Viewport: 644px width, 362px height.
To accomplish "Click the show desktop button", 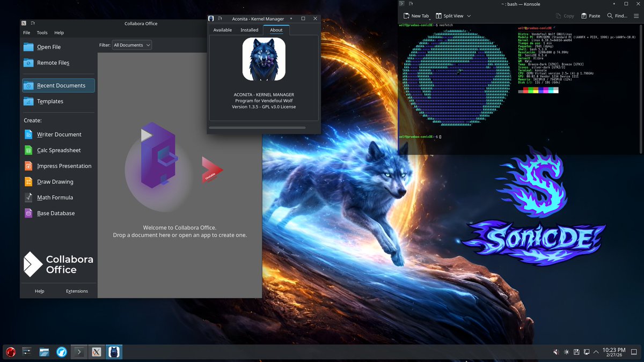I will point(635,352).
